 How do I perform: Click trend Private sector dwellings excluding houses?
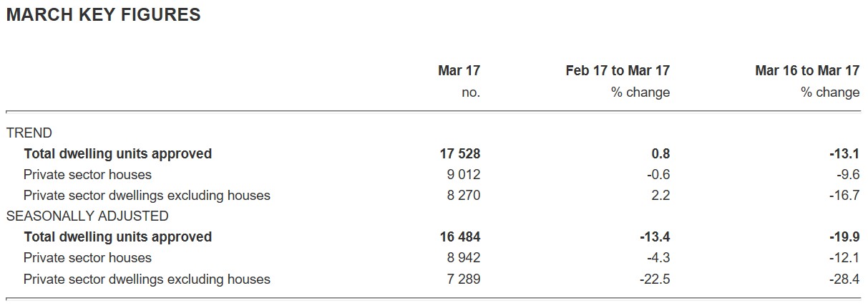[x=147, y=195]
